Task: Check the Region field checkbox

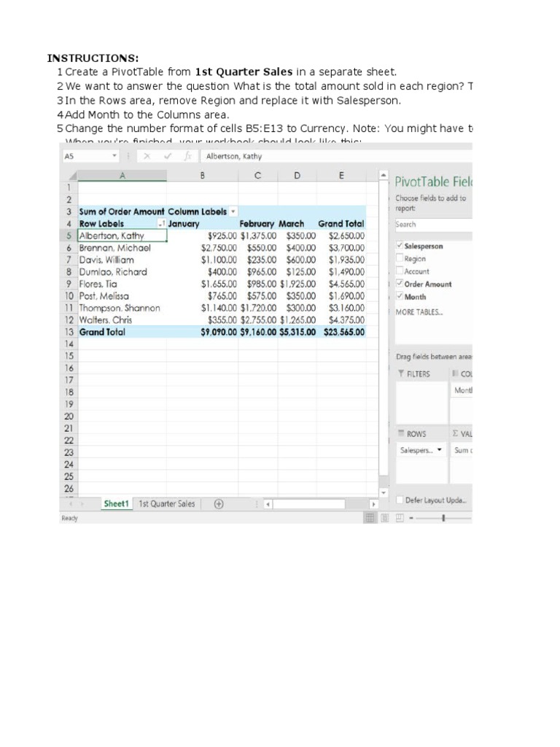Action: [x=400, y=258]
